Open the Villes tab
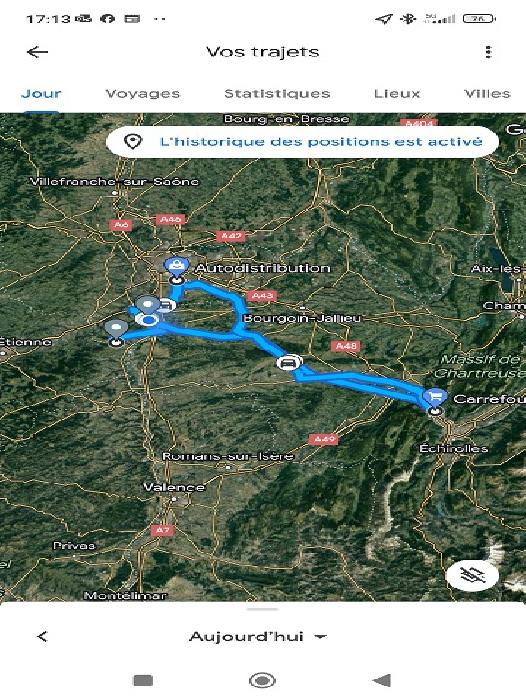526x700 pixels. click(x=487, y=94)
